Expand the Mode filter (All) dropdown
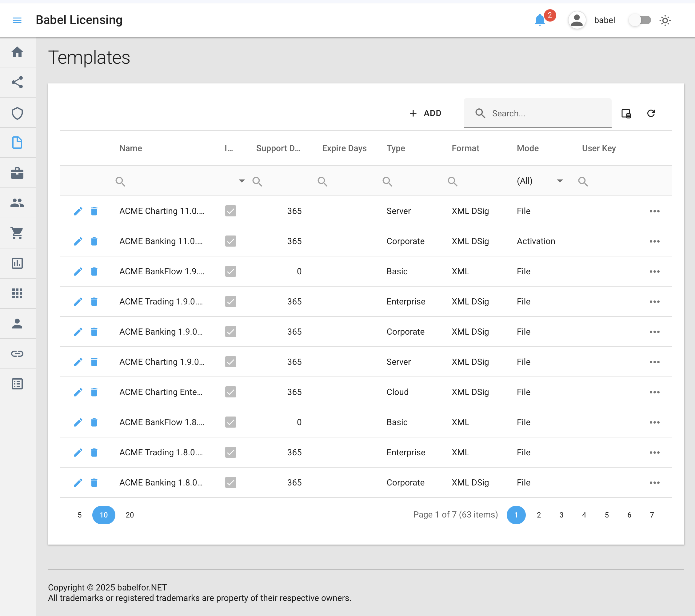The width and height of the screenshot is (695, 616). 560,181
